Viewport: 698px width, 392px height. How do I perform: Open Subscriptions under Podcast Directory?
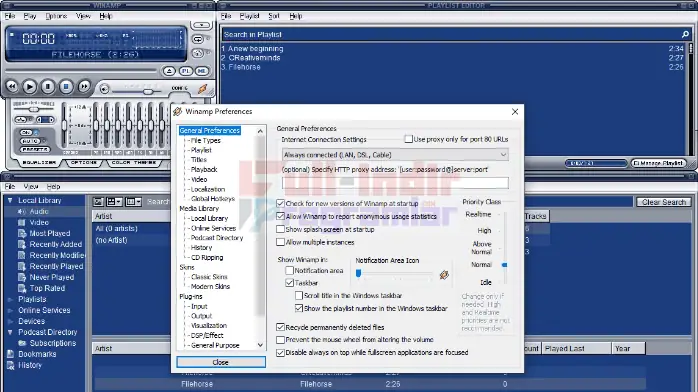pyautogui.click(x=53, y=343)
